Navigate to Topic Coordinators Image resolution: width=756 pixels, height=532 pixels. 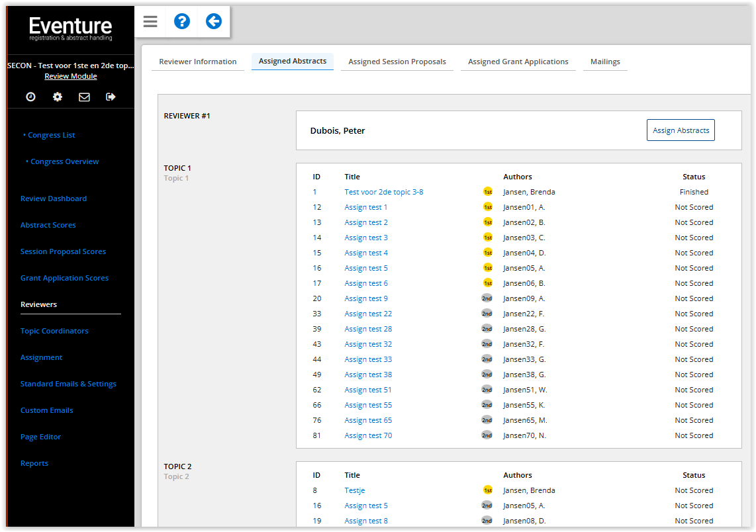(54, 331)
